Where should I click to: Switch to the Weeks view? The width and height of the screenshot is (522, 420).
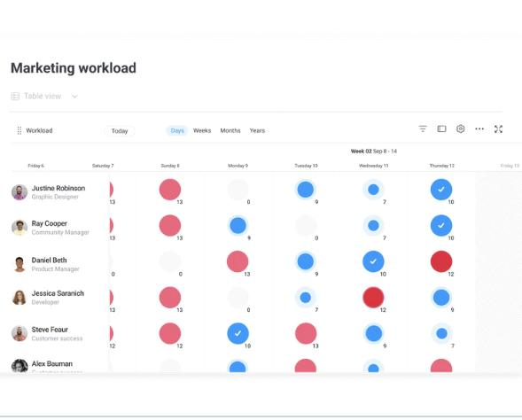pos(202,130)
